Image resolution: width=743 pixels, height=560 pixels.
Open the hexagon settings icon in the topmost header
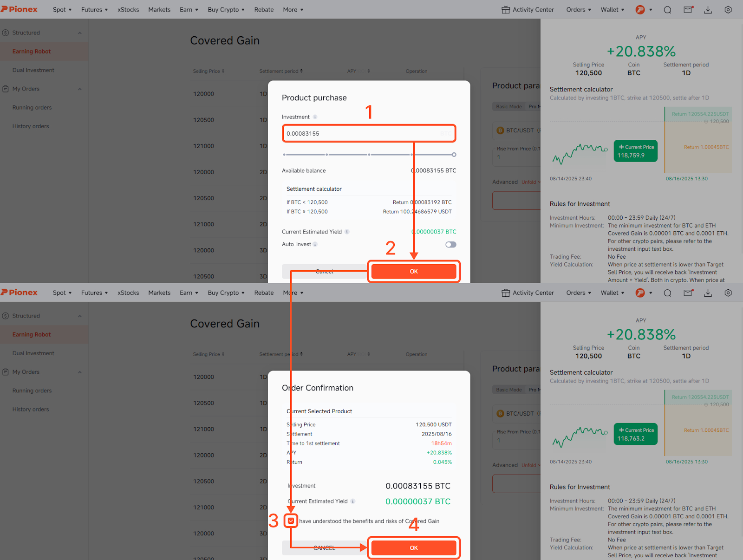point(728,10)
